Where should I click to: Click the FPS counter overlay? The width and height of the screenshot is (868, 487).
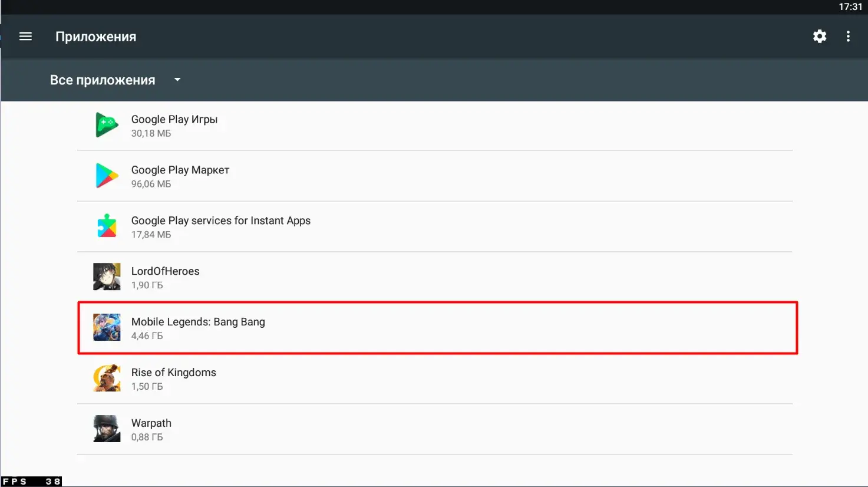(31, 482)
